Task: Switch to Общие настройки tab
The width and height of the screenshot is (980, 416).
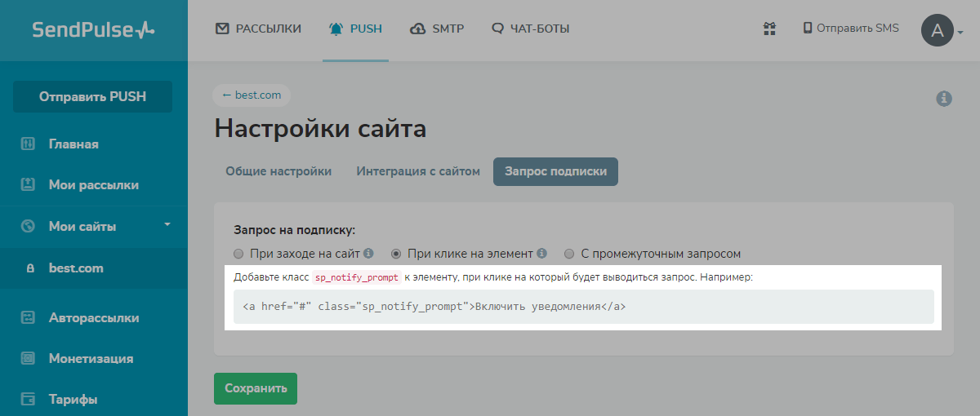Action: coord(278,171)
